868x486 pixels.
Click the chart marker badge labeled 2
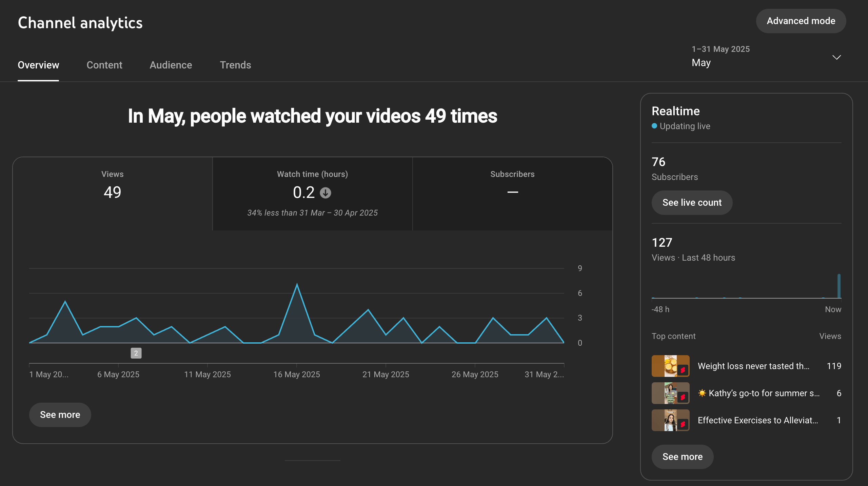tap(136, 353)
